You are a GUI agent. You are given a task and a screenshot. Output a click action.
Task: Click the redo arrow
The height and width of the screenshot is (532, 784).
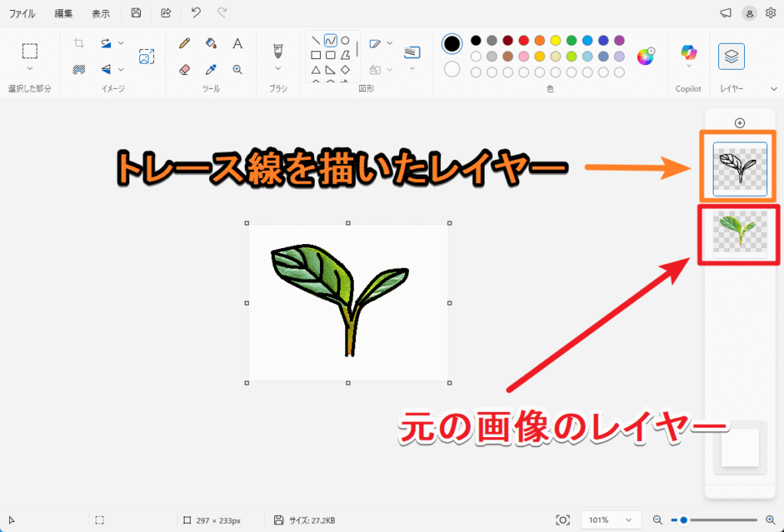223,13
